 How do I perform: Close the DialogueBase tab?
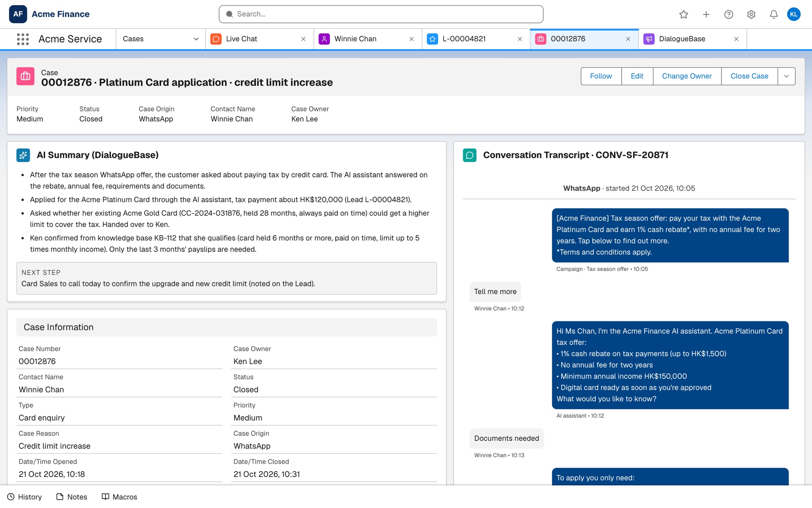(x=736, y=39)
